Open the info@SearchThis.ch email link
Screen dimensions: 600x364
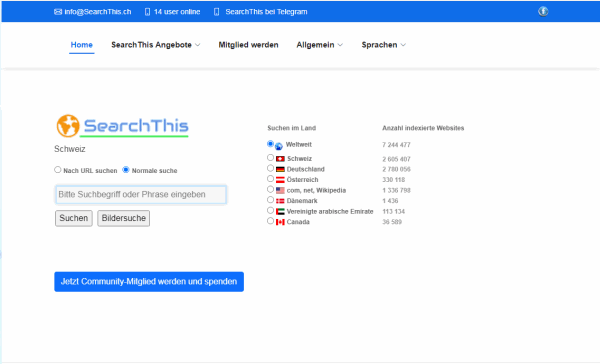(98, 12)
